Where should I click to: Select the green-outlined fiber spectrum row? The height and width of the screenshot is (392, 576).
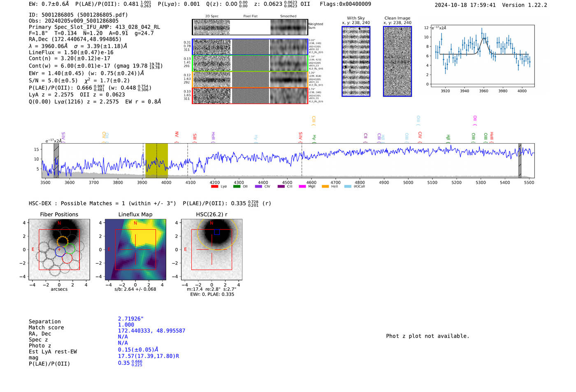tap(250, 63)
